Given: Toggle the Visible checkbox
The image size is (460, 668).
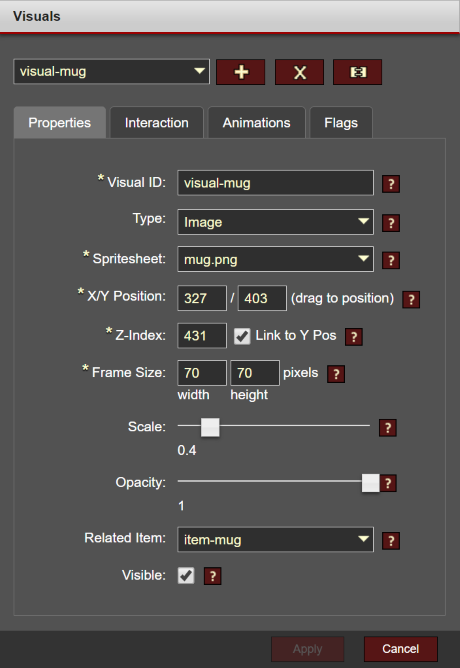Looking at the screenshot, I should pyautogui.click(x=186, y=576).
